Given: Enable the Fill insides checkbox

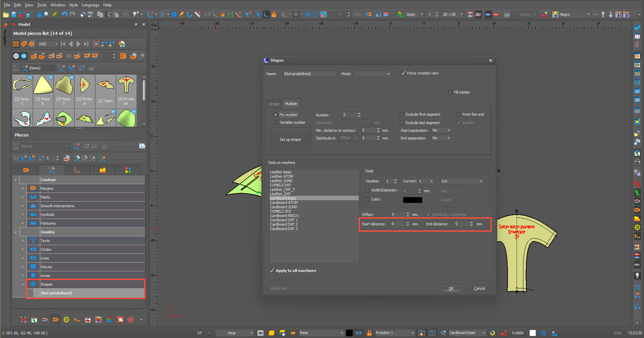Looking at the screenshot, I should coord(450,92).
